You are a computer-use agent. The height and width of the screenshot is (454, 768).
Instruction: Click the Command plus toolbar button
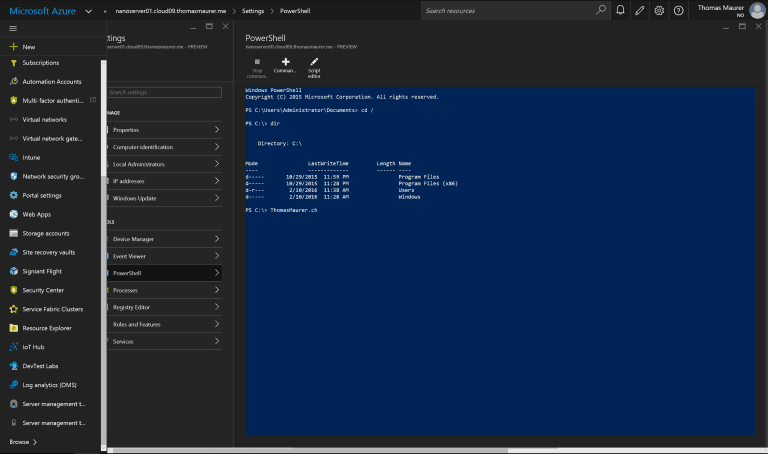285,66
